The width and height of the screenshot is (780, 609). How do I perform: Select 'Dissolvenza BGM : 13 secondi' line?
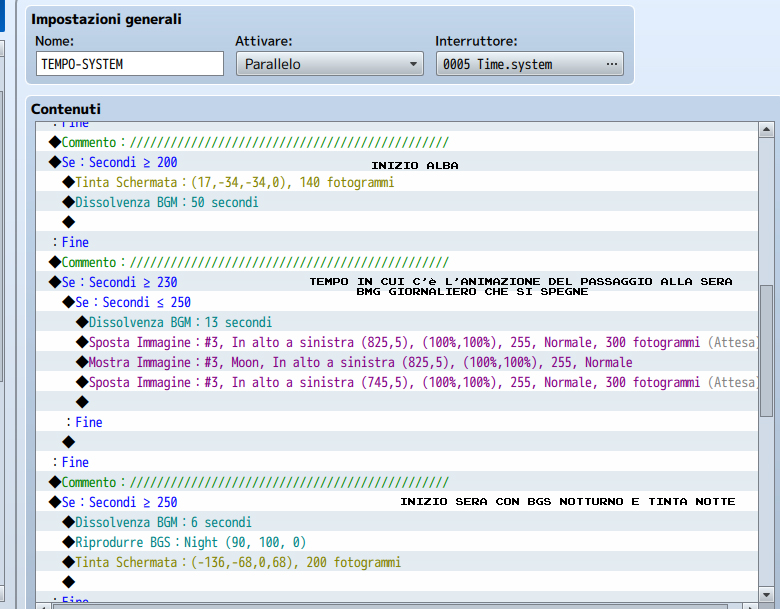tap(397, 322)
